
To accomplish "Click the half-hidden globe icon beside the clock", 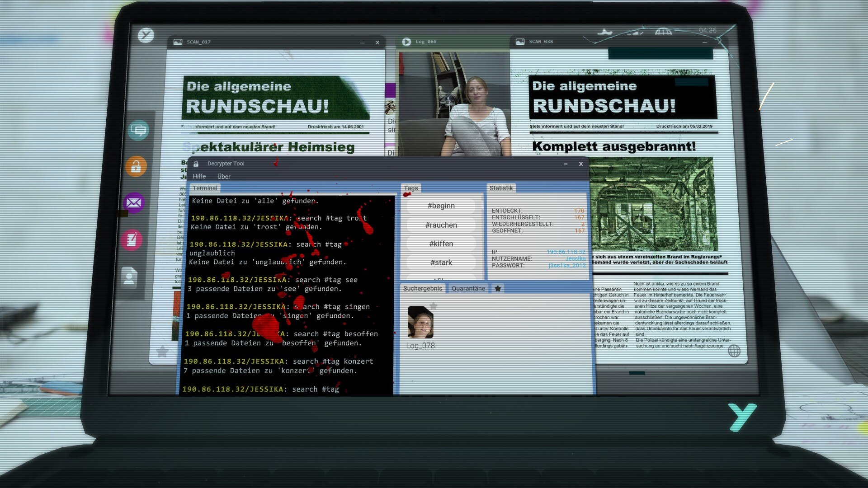I will pyautogui.click(x=663, y=32).
